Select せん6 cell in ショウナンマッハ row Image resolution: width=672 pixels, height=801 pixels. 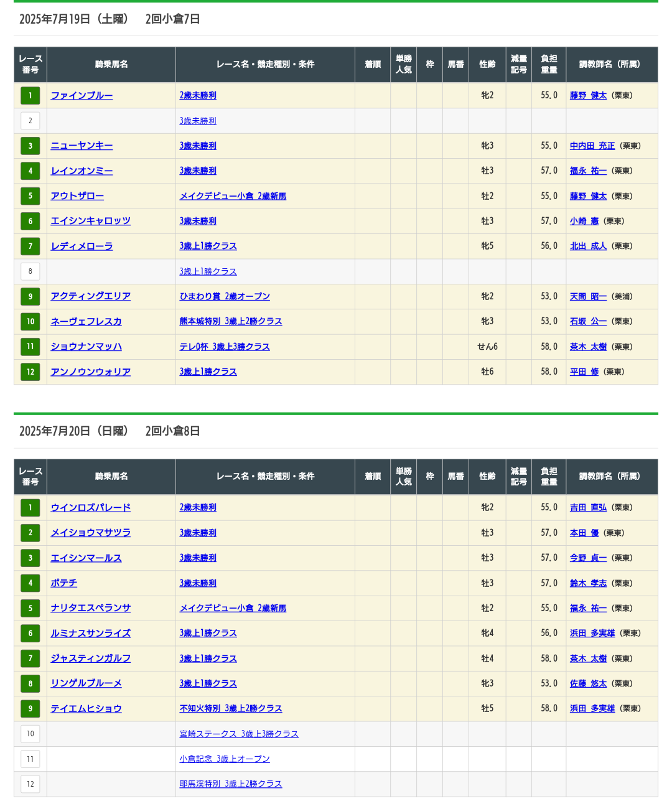(487, 347)
